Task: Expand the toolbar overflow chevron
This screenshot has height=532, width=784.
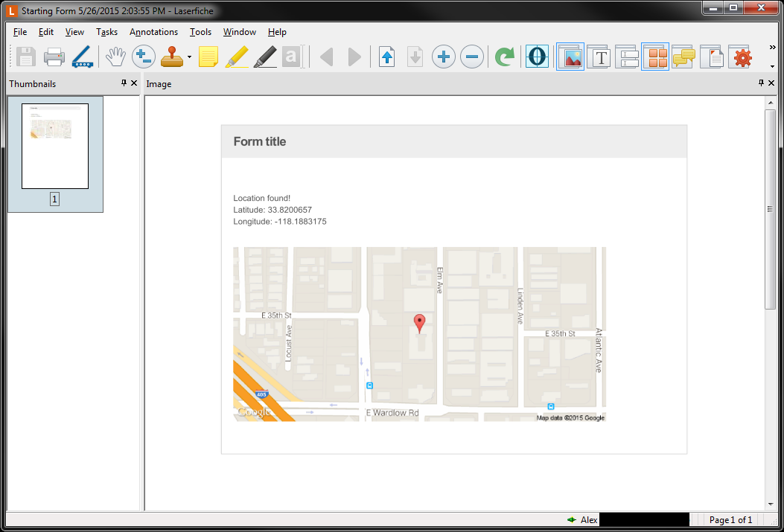Action: click(772, 48)
